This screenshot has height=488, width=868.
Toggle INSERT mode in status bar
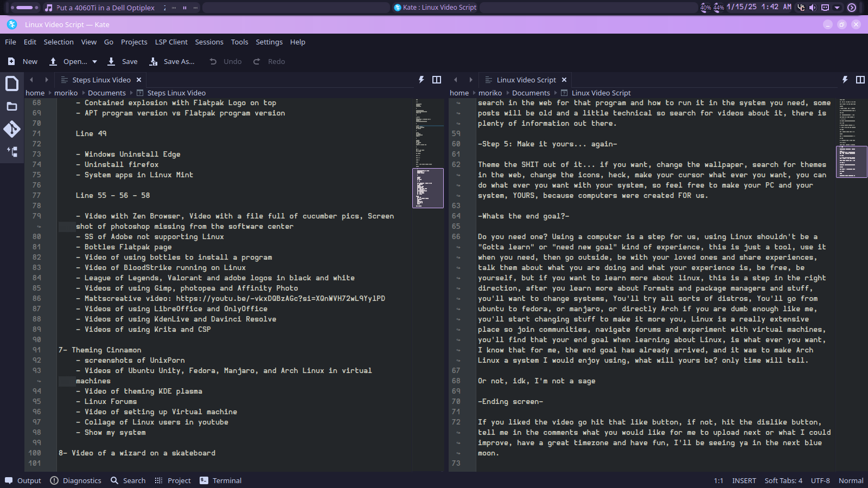click(x=744, y=480)
